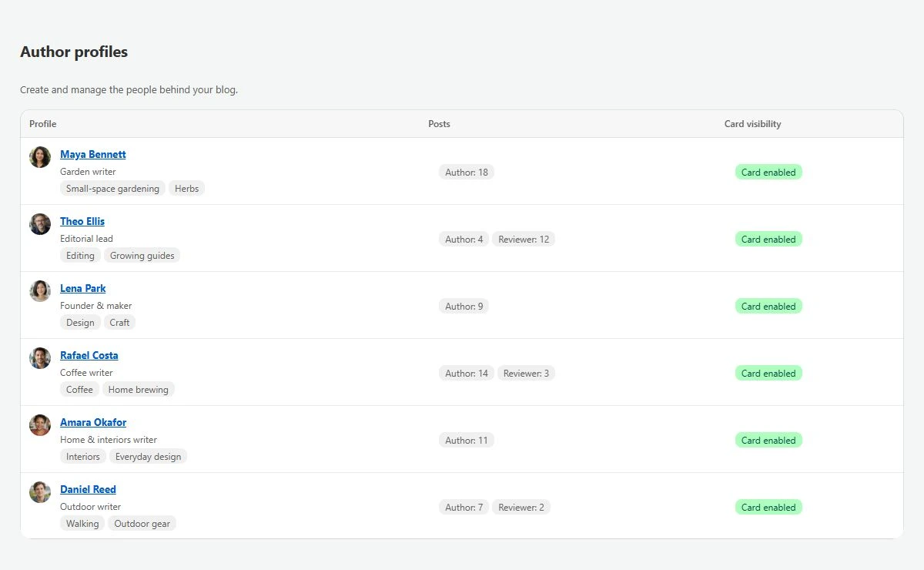Click the Author: 14 badge
Viewport: 924px width, 570px height.
coord(467,374)
